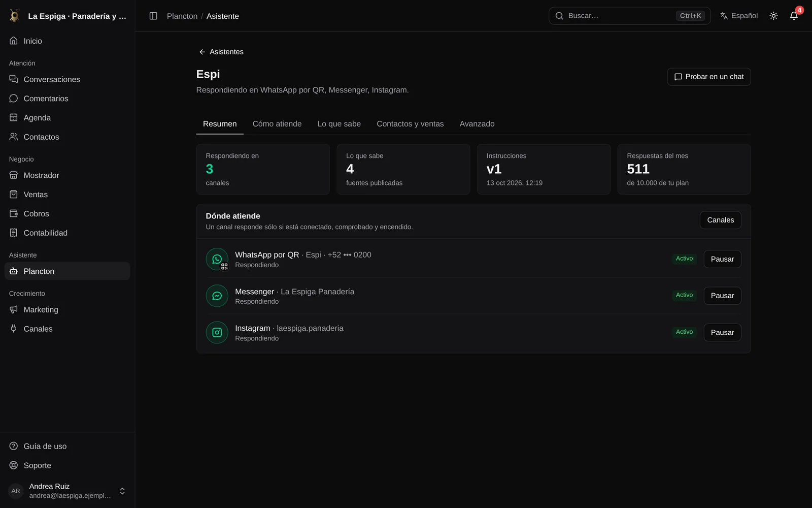Toggle the sidebar panel icon
The width and height of the screenshot is (812, 508).
[x=153, y=16]
